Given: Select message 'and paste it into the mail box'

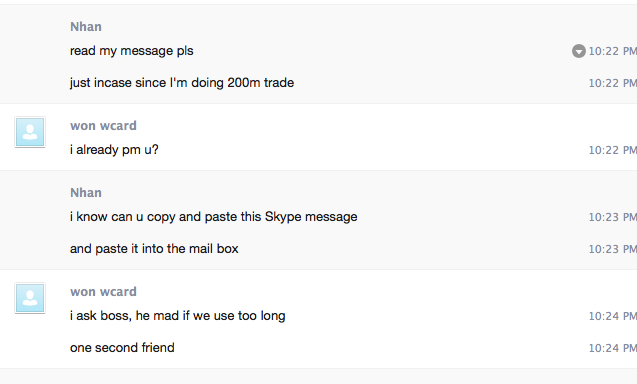Looking at the screenshot, I should pos(154,248).
